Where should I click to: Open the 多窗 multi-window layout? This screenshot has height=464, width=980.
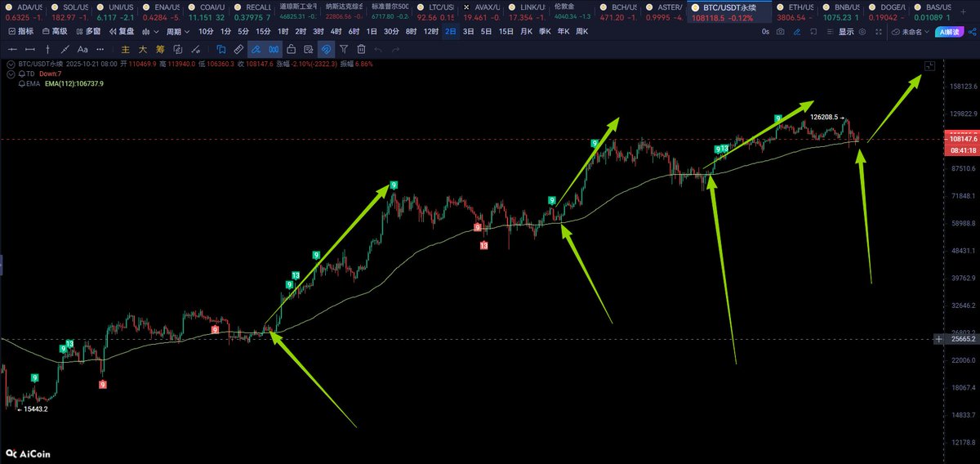[88, 31]
